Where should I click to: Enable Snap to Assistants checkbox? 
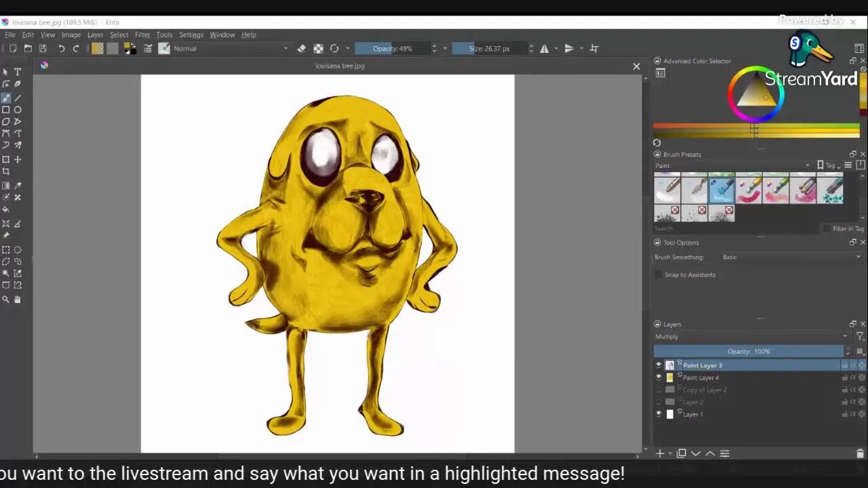point(658,274)
